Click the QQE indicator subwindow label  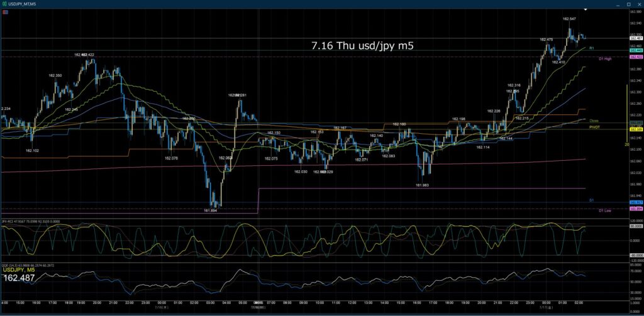(x=26, y=266)
